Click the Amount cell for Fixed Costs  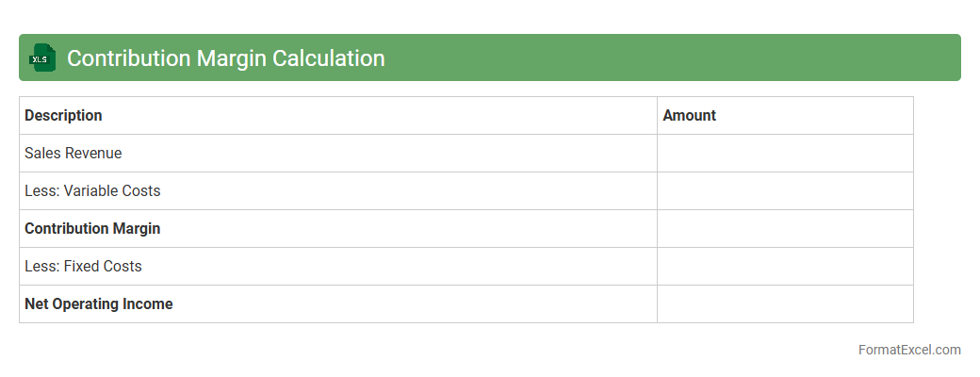[x=785, y=267]
